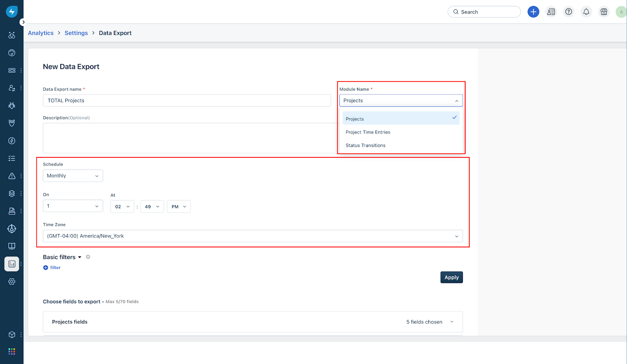Open the person-with-arrows sidebar icon
Image resolution: width=627 pixels, height=364 pixels.
click(x=12, y=88)
